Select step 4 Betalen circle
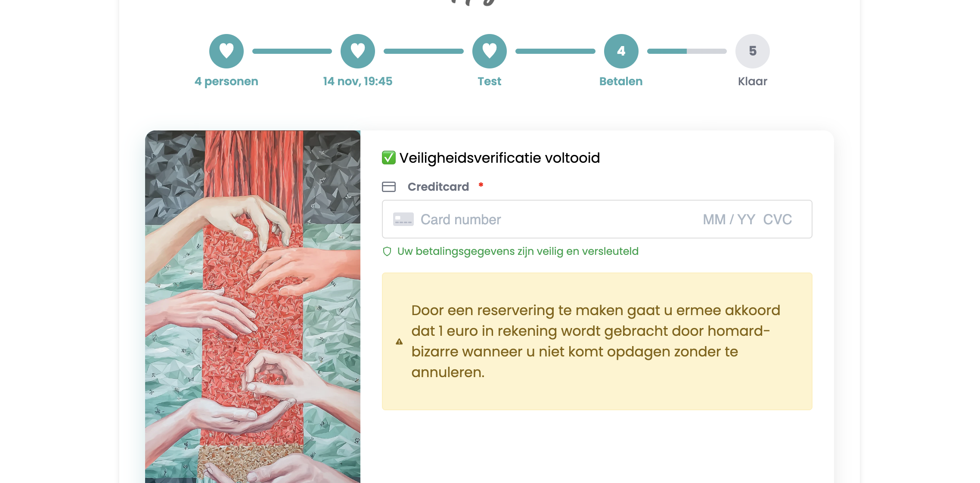The width and height of the screenshot is (980, 483). point(621,51)
